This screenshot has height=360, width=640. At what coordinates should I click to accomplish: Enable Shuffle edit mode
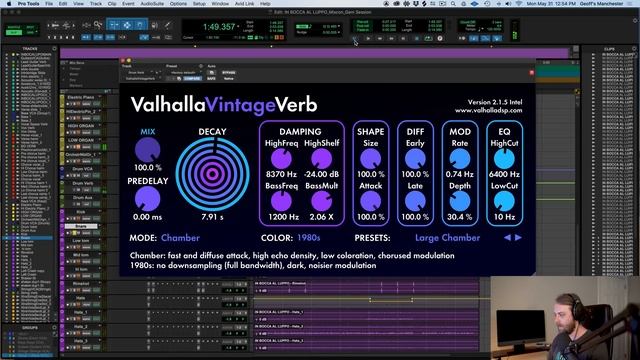[14, 27]
